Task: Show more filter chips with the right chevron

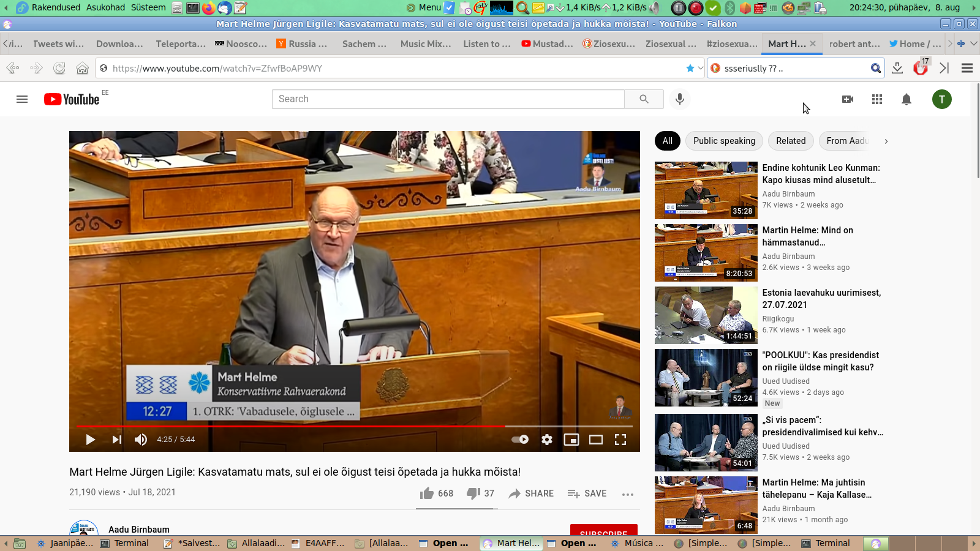Action: pos(886,141)
